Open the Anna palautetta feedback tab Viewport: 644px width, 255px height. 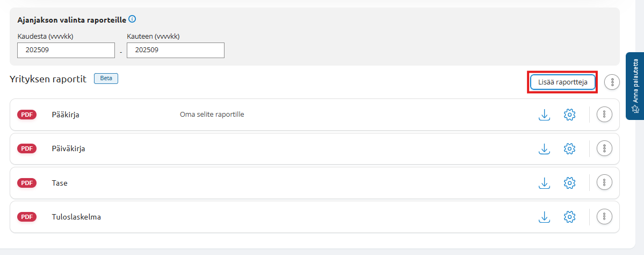[635, 86]
